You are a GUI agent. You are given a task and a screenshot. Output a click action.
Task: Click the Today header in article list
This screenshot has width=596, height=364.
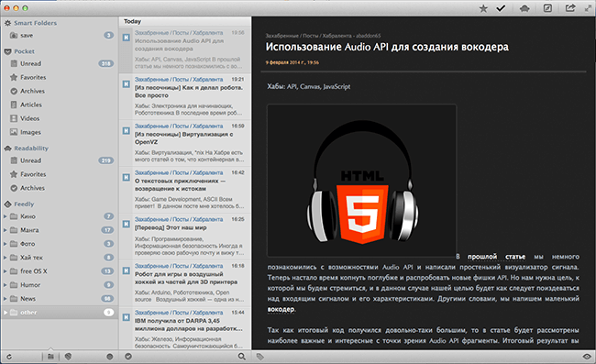click(x=132, y=22)
